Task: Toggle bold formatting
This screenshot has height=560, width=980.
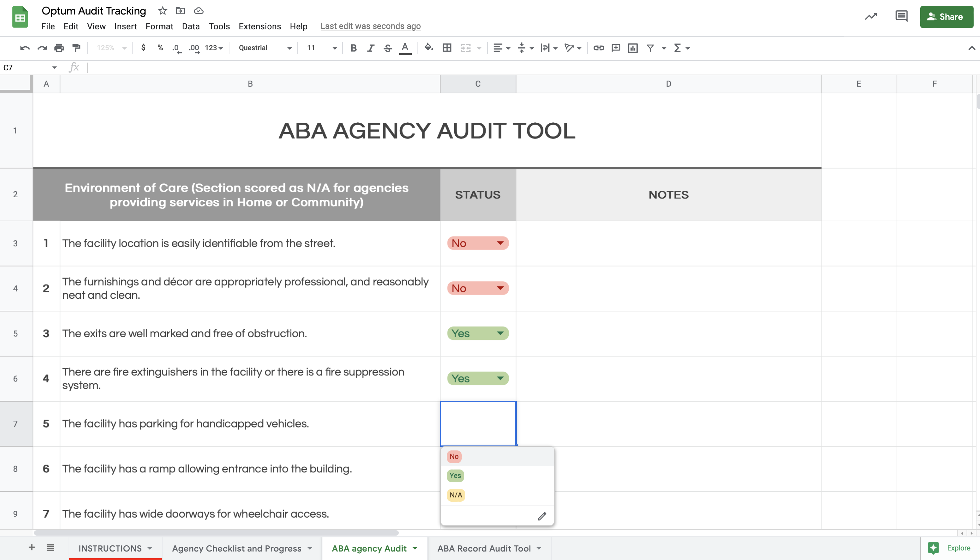Action: pos(353,48)
